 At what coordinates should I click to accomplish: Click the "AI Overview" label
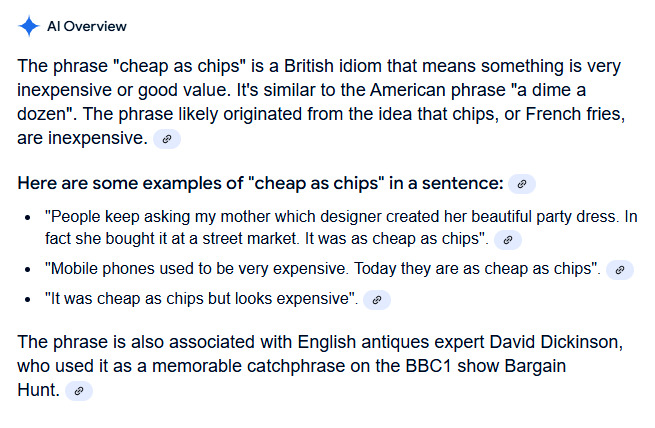[88, 26]
